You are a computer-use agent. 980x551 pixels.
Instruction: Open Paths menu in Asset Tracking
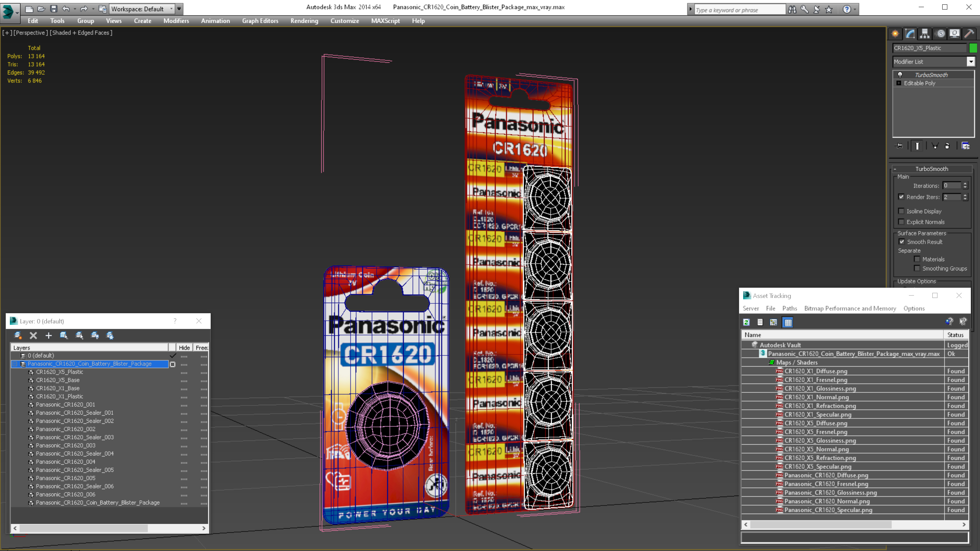(x=789, y=308)
